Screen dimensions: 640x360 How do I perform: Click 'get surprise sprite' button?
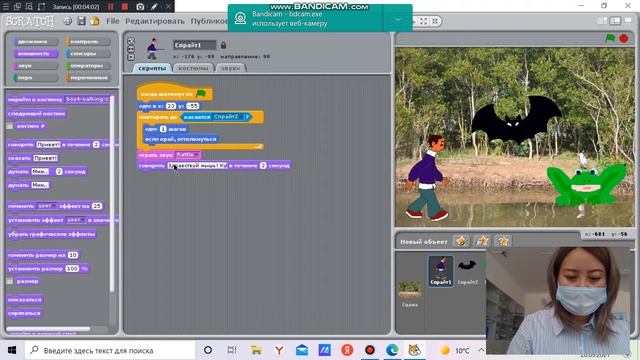pos(502,241)
